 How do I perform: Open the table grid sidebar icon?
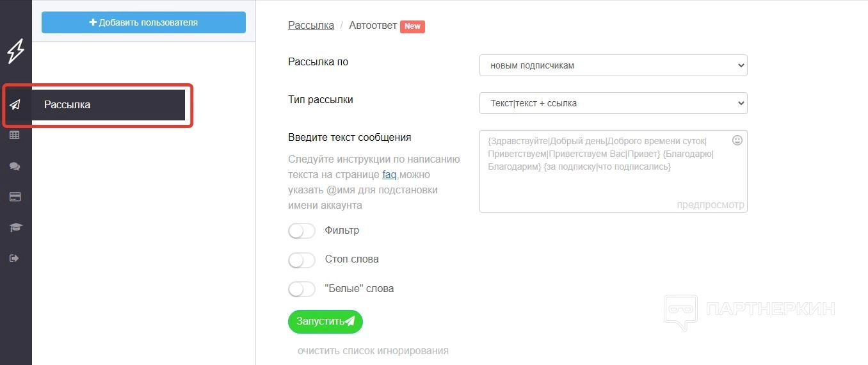pyautogui.click(x=15, y=135)
